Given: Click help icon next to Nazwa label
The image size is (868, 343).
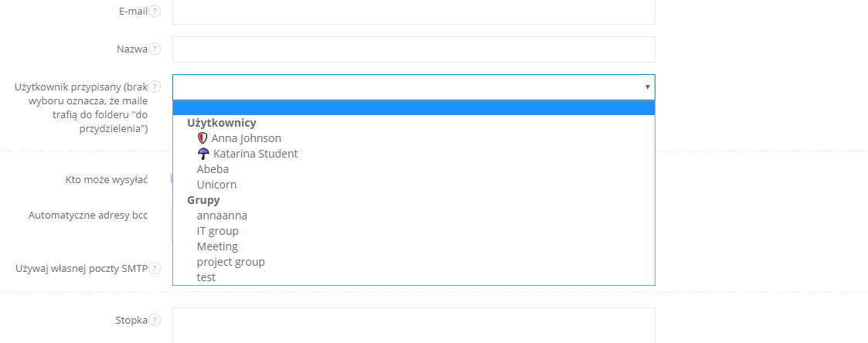Looking at the screenshot, I should click(x=155, y=49).
